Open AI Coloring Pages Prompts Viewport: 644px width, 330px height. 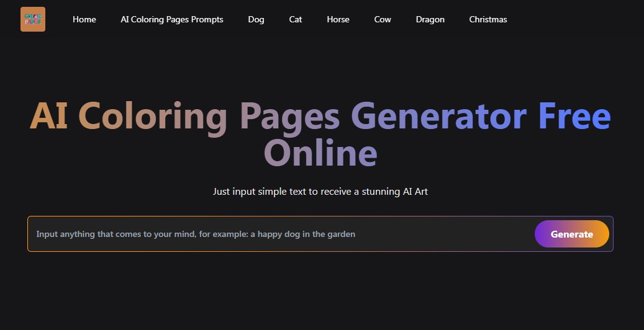click(172, 19)
